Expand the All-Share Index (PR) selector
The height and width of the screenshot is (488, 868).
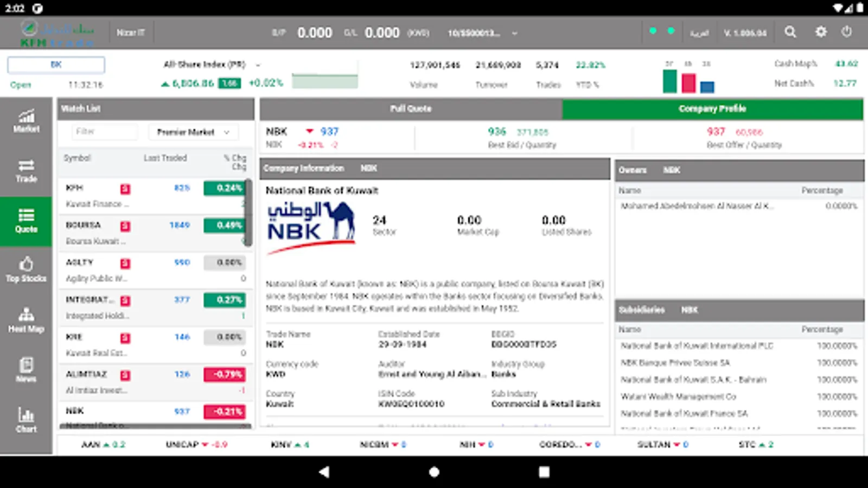[212, 65]
